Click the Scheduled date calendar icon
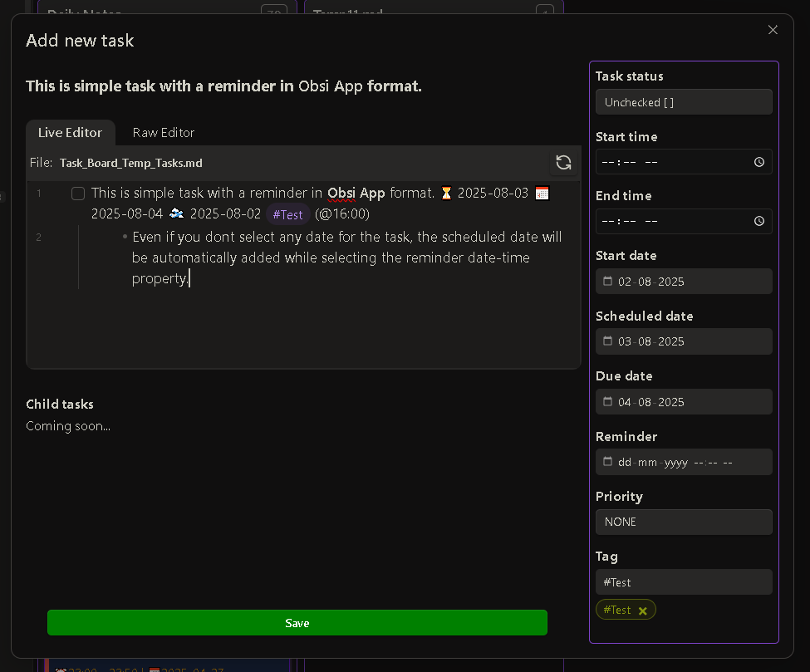This screenshot has width=810, height=672. click(608, 341)
